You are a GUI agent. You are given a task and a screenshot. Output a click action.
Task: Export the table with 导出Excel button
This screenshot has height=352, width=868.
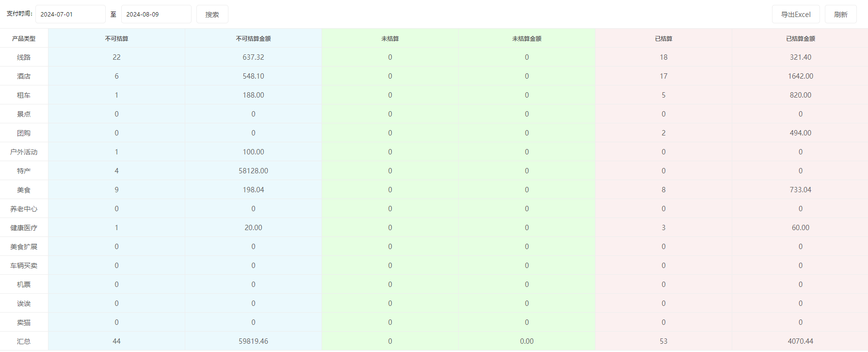point(795,15)
